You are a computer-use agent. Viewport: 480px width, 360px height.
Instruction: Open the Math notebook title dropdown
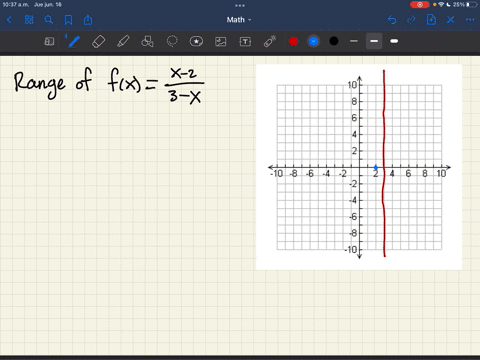[x=239, y=20]
